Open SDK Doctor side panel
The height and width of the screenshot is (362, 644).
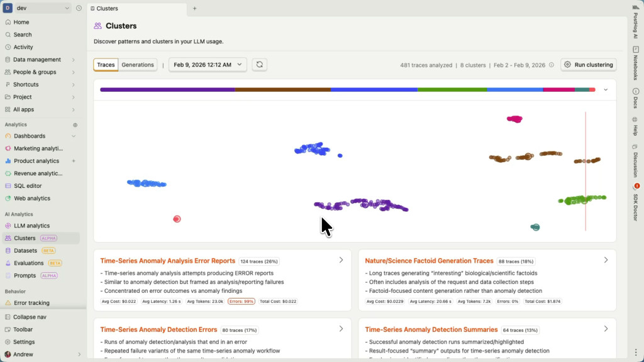click(x=636, y=203)
